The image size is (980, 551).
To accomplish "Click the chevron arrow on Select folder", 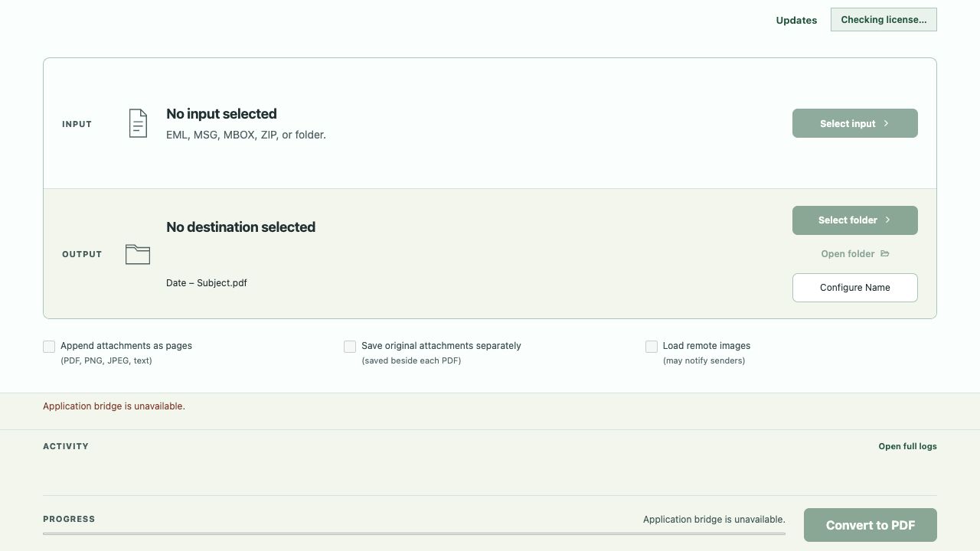I will coord(888,220).
